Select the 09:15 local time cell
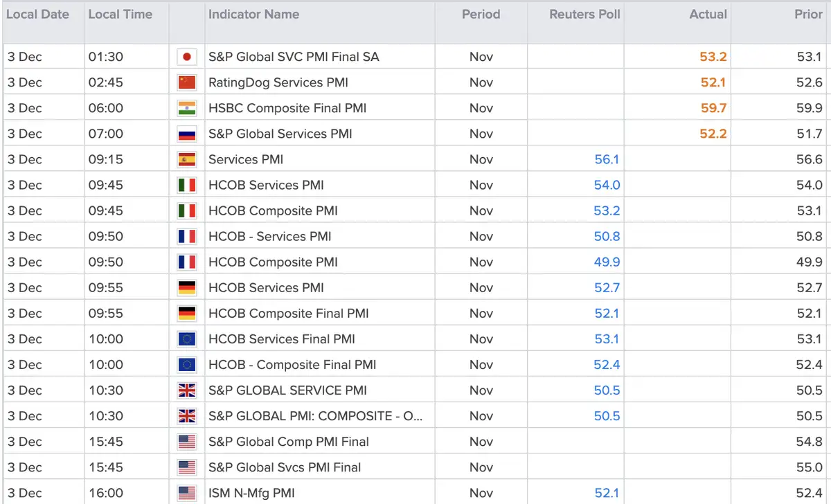Viewport: 831px width, 504px height. click(105, 159)
